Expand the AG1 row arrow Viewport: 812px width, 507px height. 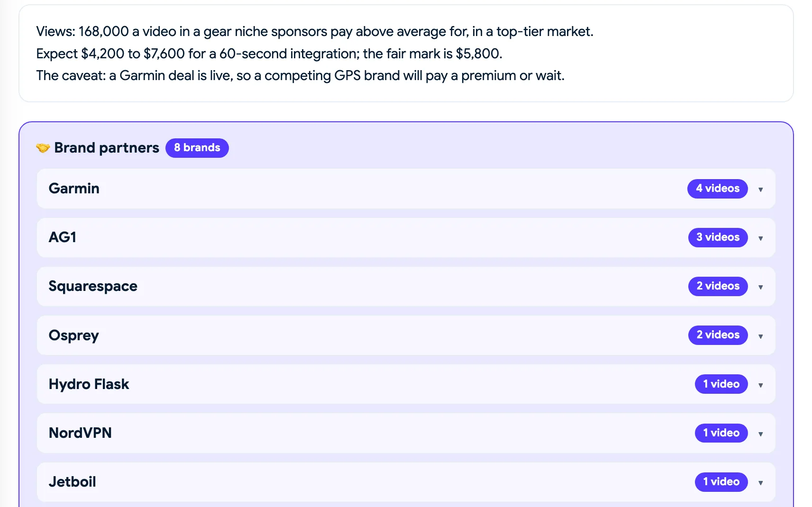760,238
